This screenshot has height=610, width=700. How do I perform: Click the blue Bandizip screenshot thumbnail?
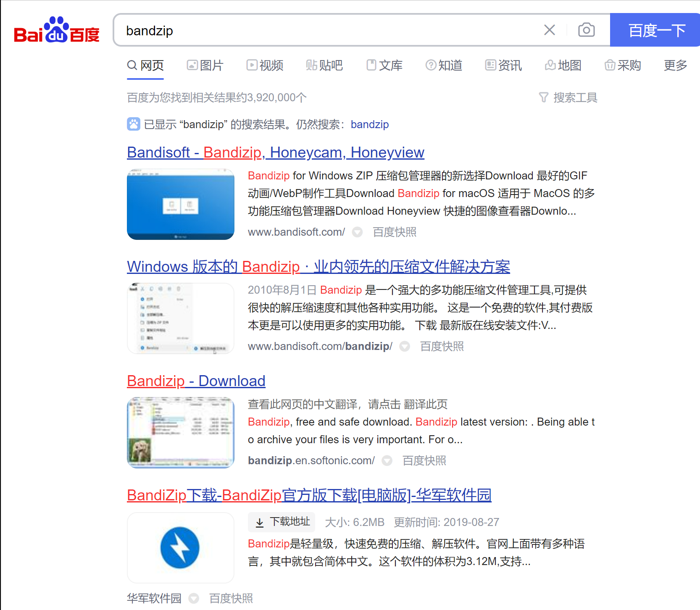click(x=180, y=204)
